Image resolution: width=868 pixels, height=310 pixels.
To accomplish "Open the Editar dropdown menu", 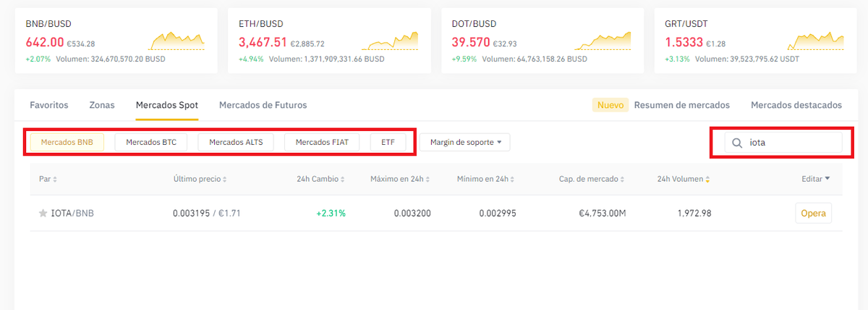I will click(x=816, y=178).
